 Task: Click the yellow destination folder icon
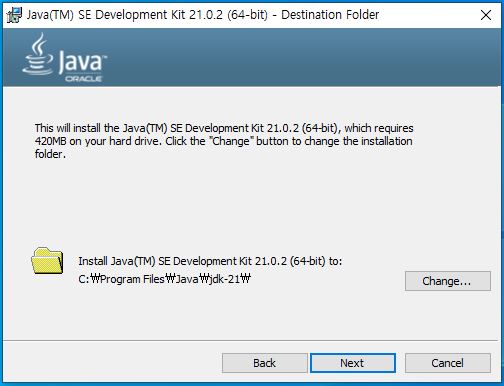47,261
